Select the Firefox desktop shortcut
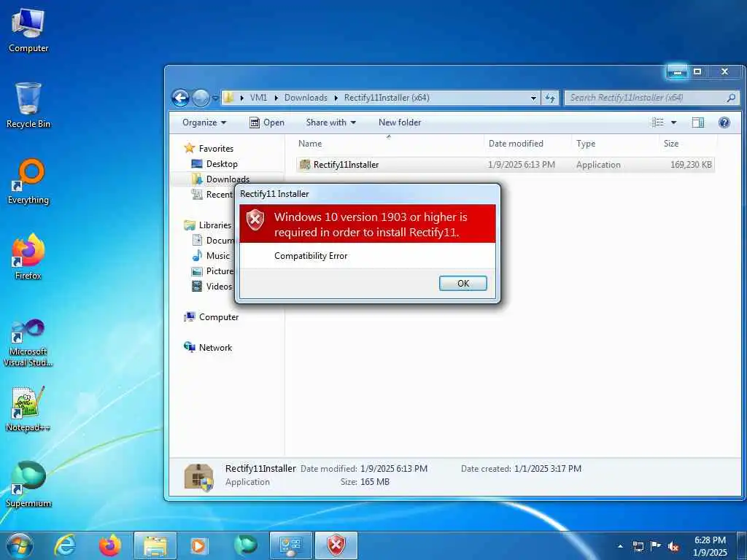 click(28, 257)
